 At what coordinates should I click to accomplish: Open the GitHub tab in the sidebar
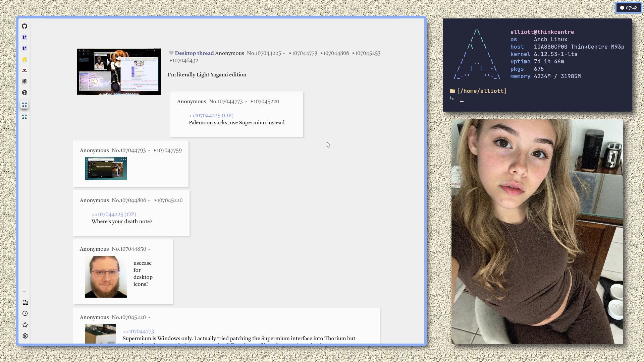coord(24,26)
